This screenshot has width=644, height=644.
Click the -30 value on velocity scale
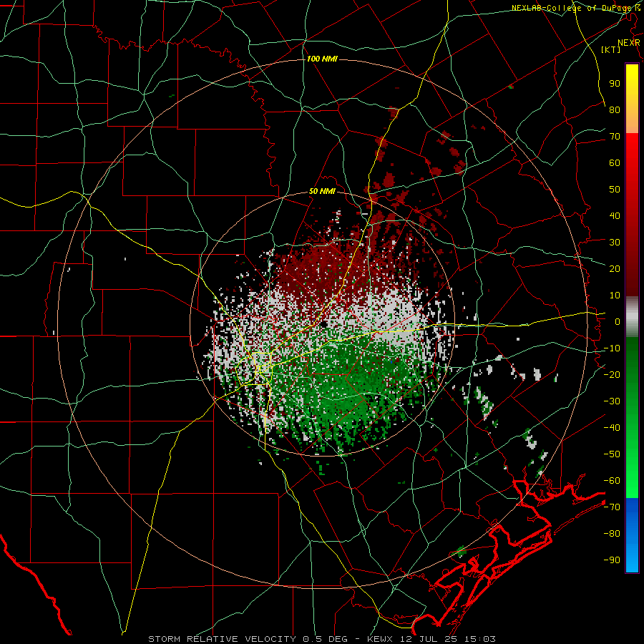click(612, 401)
